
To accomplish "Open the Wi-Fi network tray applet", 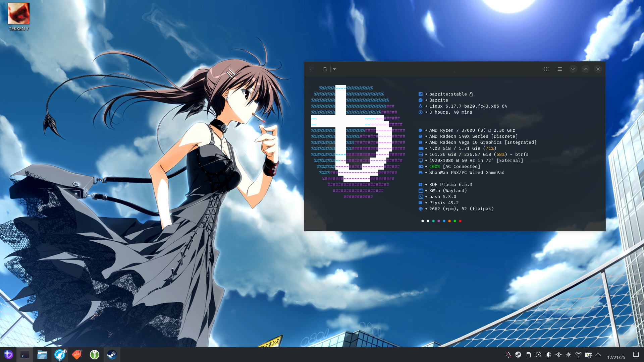I will tap(579, 355).
